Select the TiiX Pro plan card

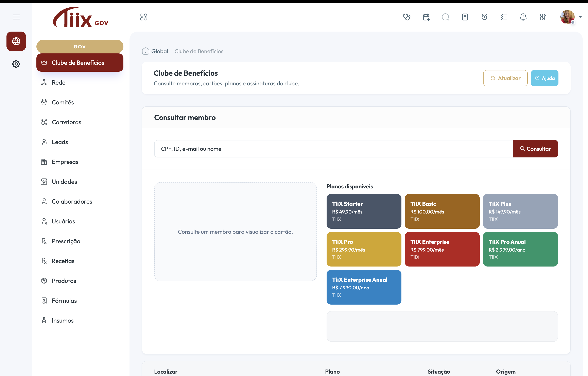pos(364,249)
